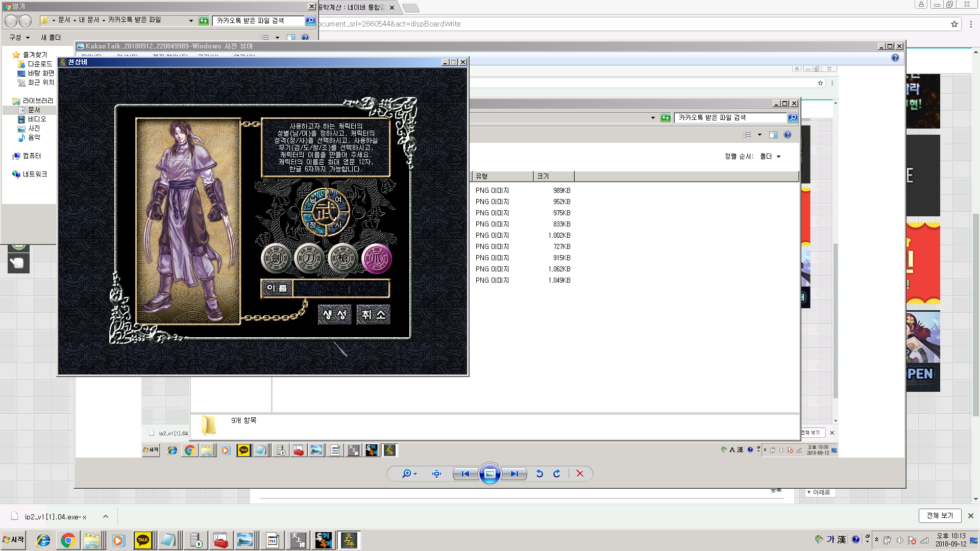Select the blade (刀) weapon medallion
The width and height of the screenshot is (980, 551).
pyautogui.click(x=309, y=258)
